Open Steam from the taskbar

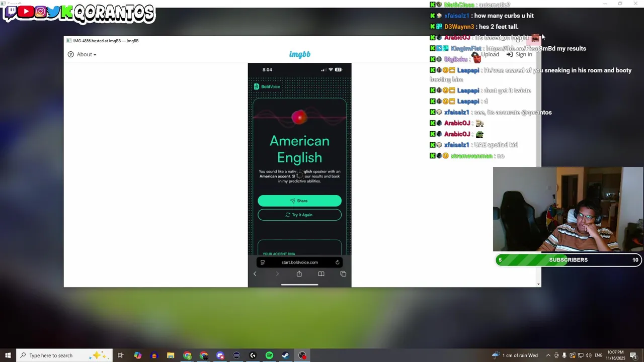(285, 355)
